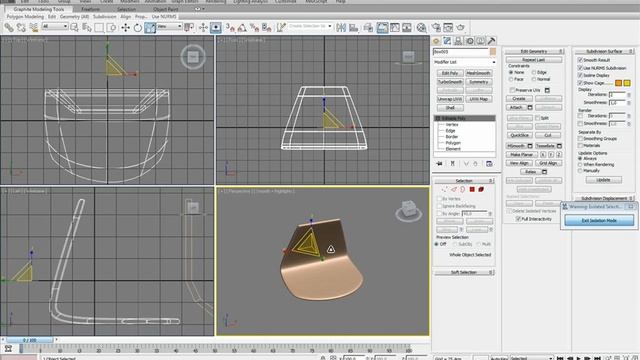Click the Make Planar button
The image size is (640, 360).
click(522, 155)
